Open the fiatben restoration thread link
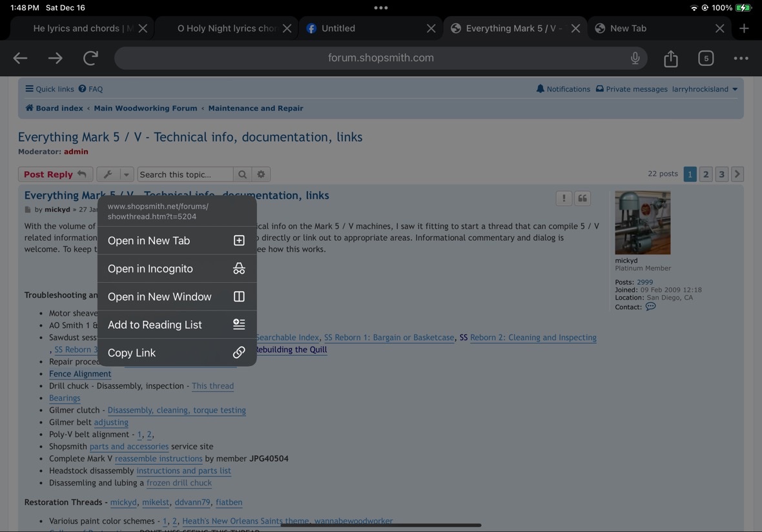Viewport: 762px width, 532px height. click(x=229, y=502)
